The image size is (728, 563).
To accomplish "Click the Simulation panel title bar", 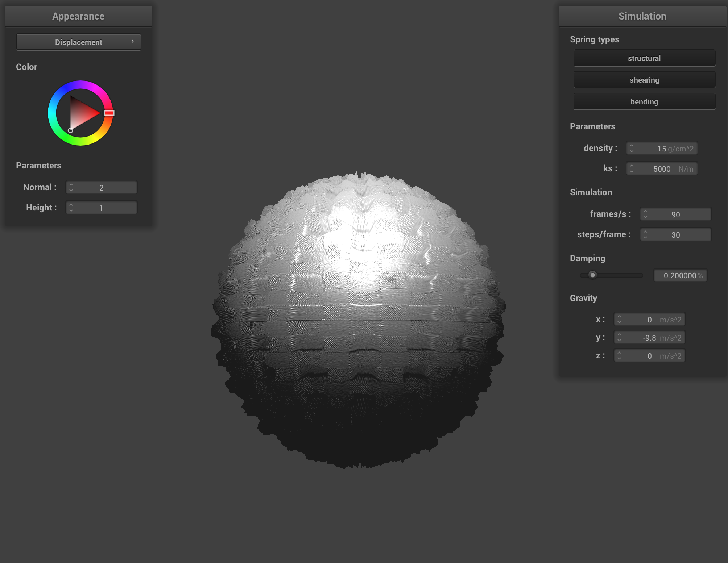I will pos(642,16).
